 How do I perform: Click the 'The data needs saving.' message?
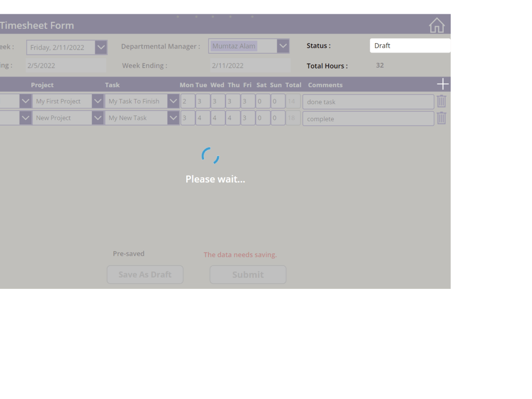[x=240, y=254]
